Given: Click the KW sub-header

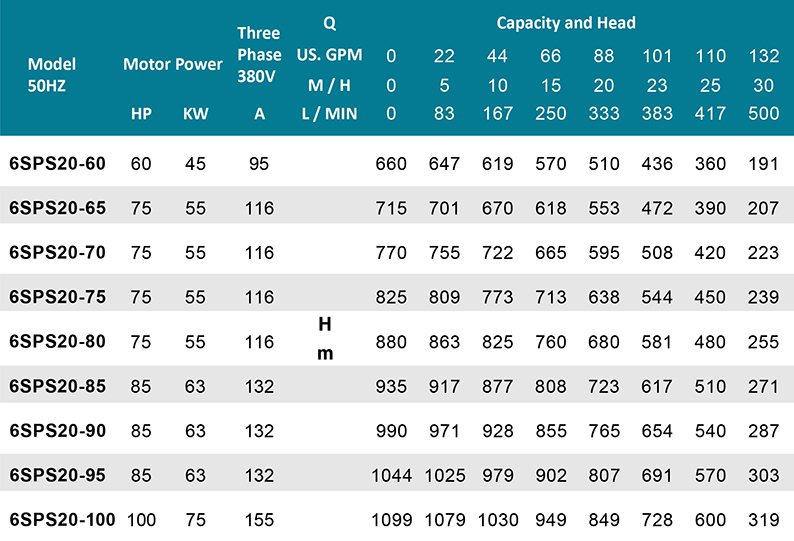Looking at the screenshot, I should (195, 114).
